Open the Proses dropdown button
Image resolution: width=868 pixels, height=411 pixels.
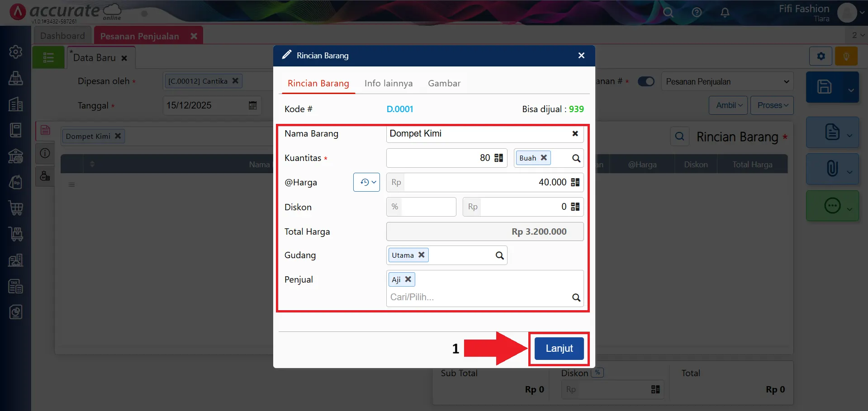(x=772, y=105)
